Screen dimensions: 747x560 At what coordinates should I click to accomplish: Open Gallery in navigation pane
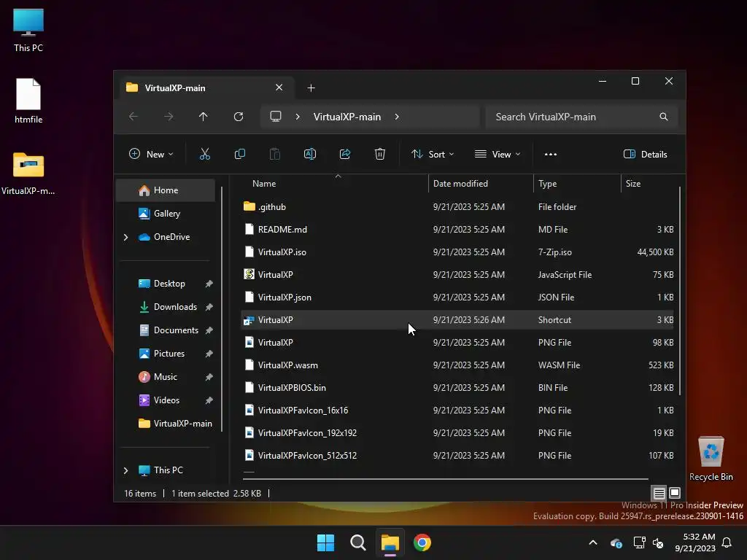point(166,214)
